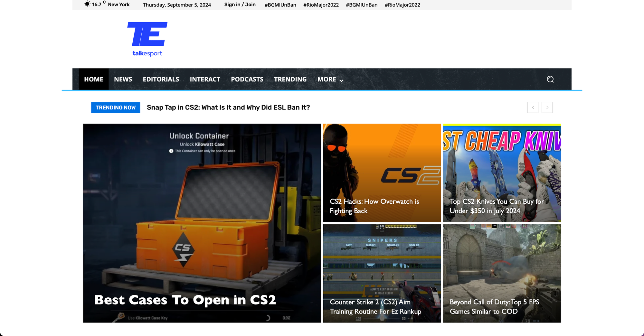Show next trending headline arrow

coord(547,107)
